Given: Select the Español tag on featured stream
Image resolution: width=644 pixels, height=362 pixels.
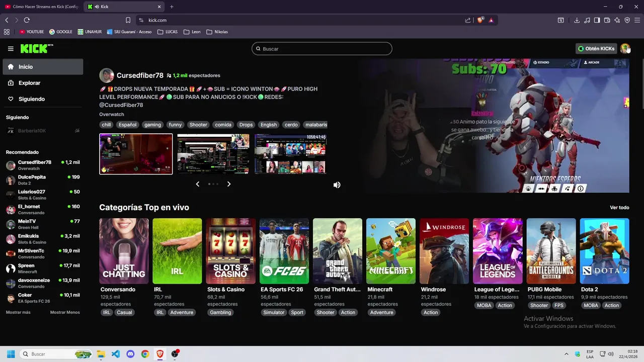Looking at the screenshot, I should tap(127, 125).
